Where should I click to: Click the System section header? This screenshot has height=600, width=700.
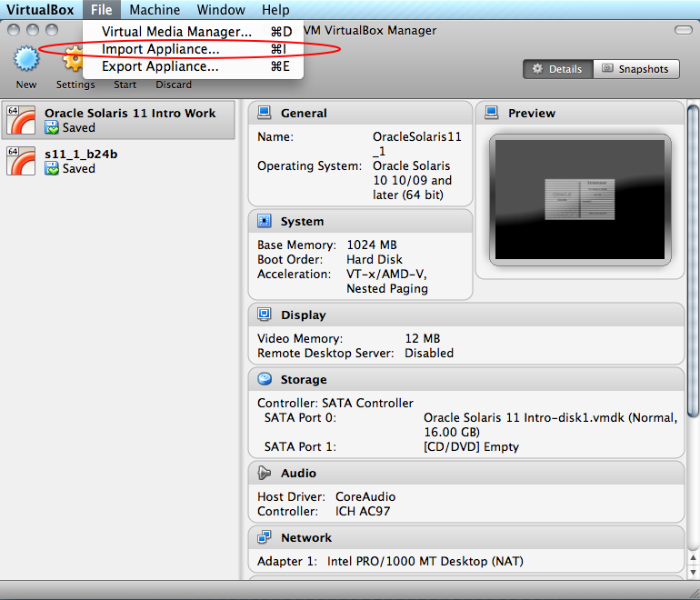click(360, 221)
